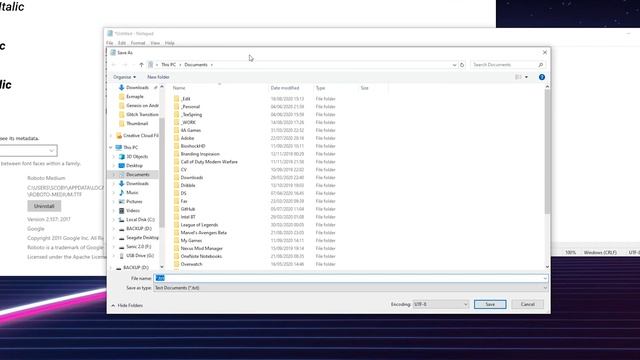The width and height of the screenshot is (640, 360).
Task: Open Notepad View menu
Action: pyautogui.click(x=155, y=43)
